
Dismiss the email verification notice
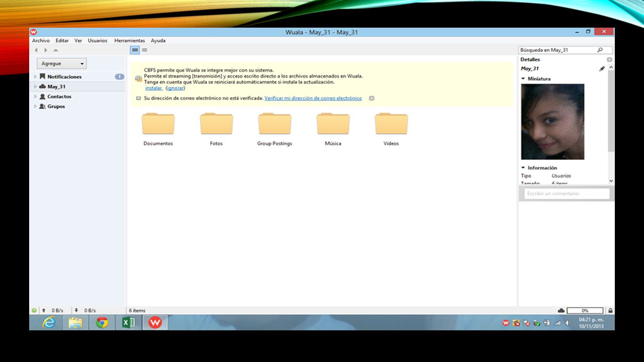pyautogui.click(x=371, y=98)
